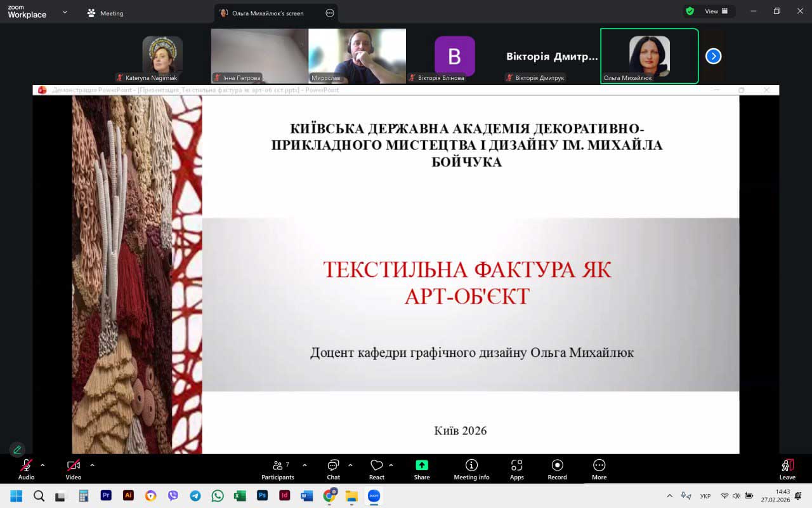Open the Zoom Workplace dropdown arrow
The height and width of the screenshot is (508, 812).
pos(65,12)
